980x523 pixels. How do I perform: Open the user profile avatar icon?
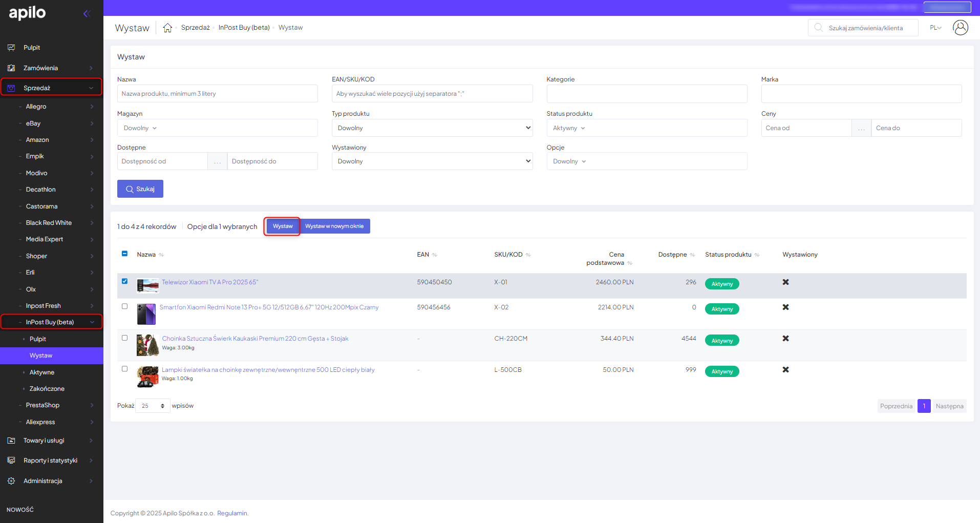[960, 28]
